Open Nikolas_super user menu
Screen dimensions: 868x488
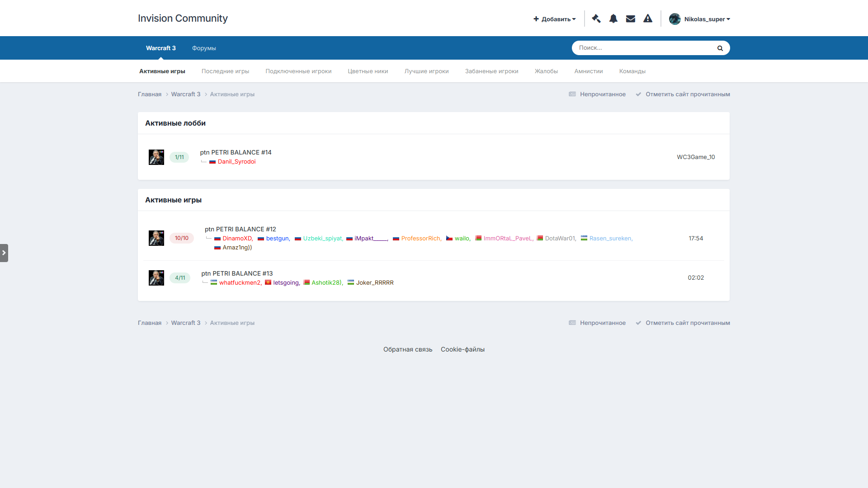[700, 19]
